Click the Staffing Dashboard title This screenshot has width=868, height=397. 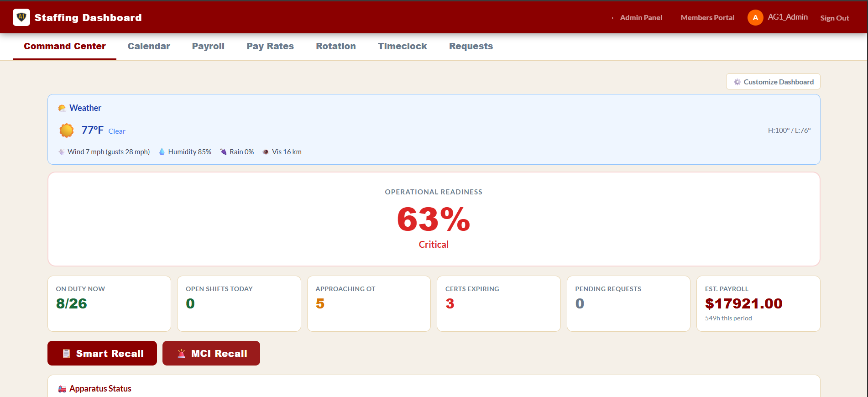(x=88, y=17)
